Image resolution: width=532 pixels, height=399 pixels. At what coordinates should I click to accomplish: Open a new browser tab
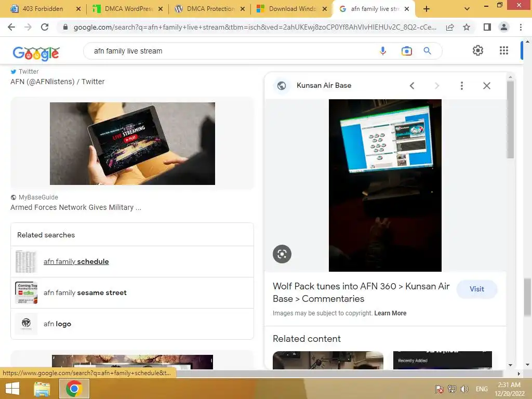click(x=427, y=9)
